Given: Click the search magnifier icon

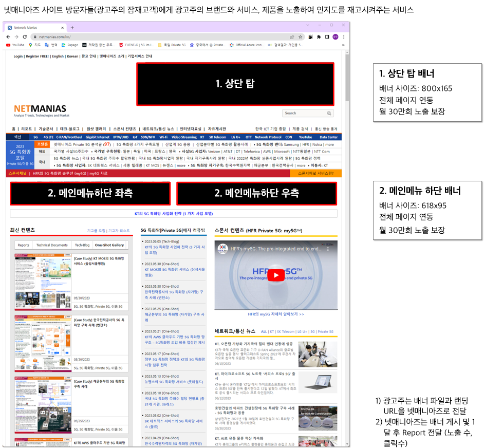Looking at the screenshot, I should pyautogui.click(x=329, y=114).
